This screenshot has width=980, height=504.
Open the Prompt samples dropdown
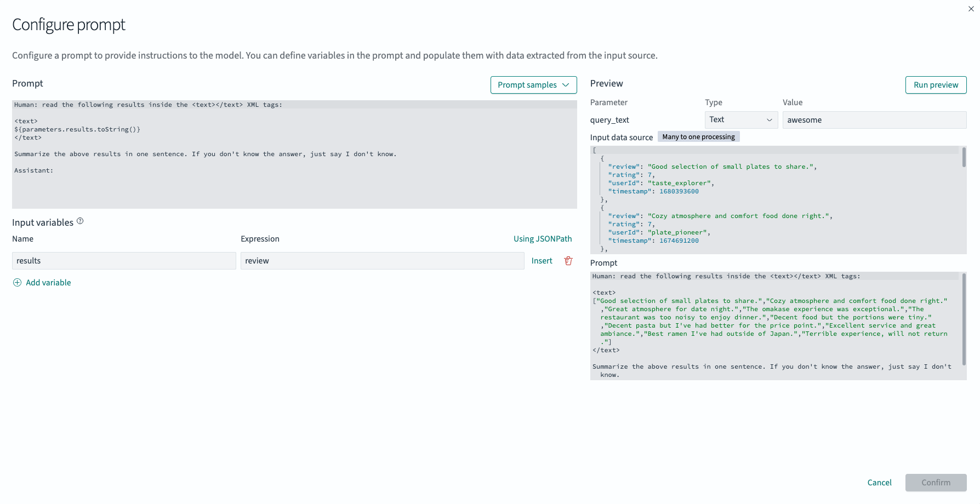pyautogui.click(x=533, y=85)
